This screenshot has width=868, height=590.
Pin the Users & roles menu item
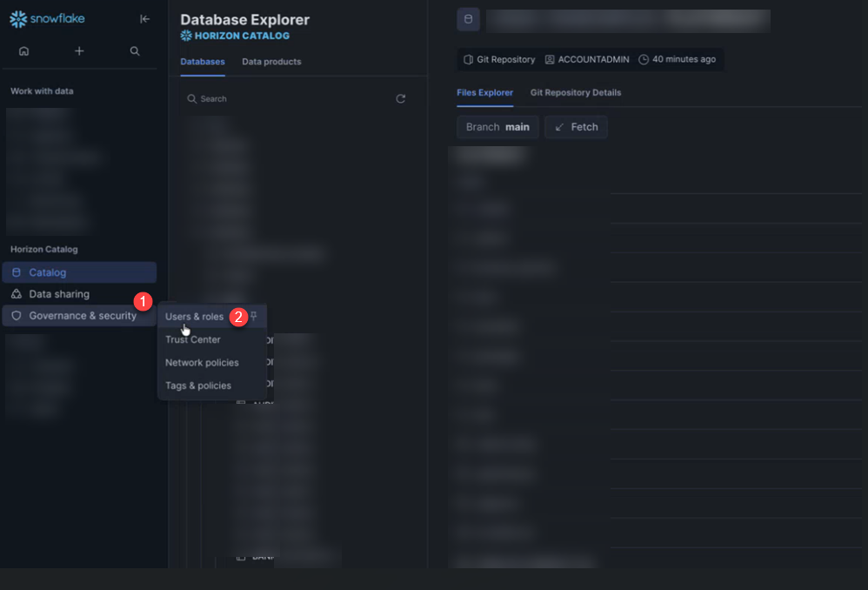(x=254, y=316)
